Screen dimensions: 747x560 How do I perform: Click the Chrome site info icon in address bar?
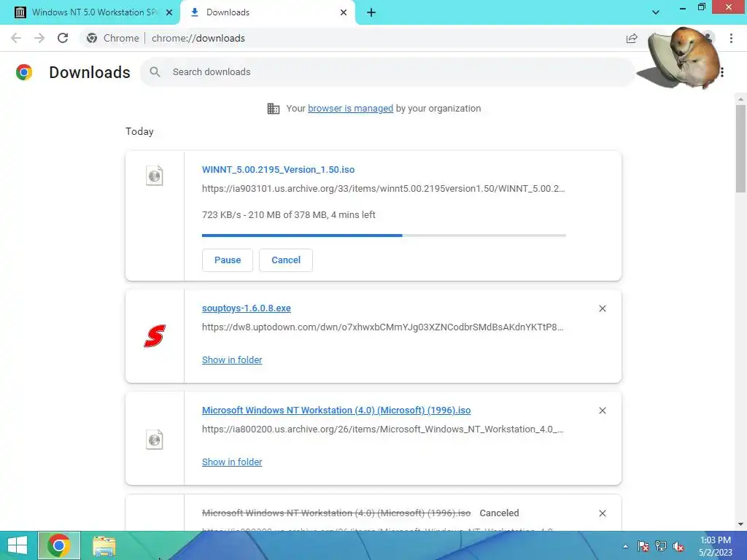pos(92,38)
